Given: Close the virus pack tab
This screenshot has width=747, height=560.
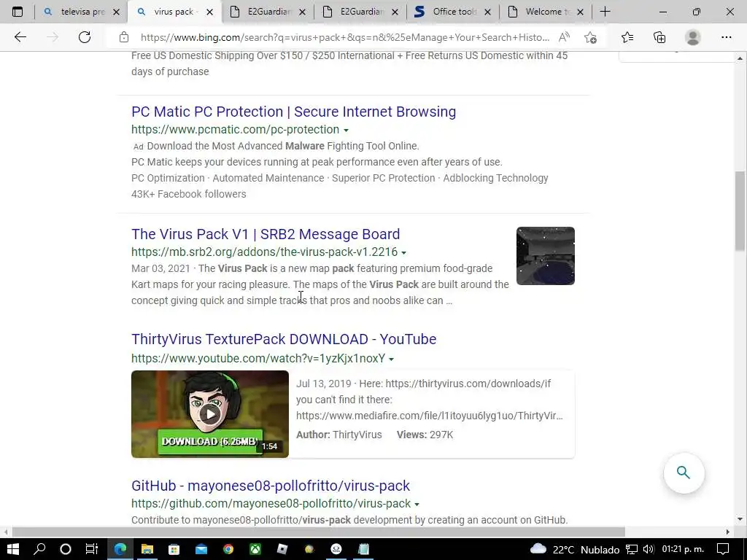Looking at the screenshot, I should coord(209,12).
